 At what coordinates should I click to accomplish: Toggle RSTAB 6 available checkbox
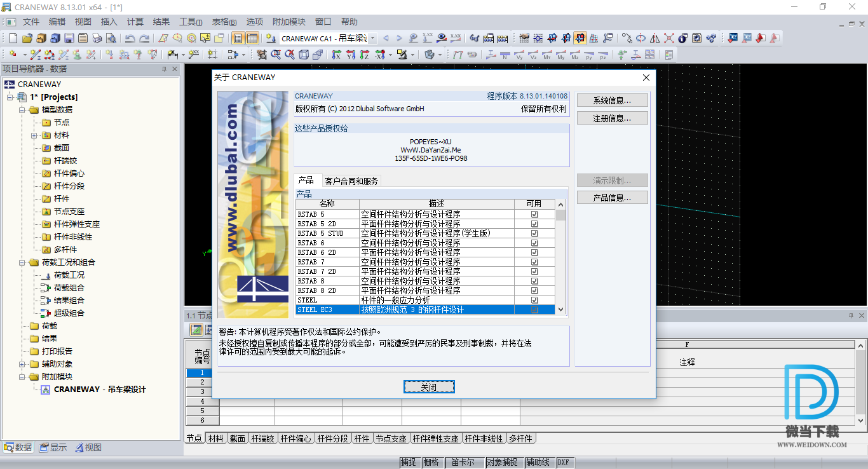coord(534,243)
